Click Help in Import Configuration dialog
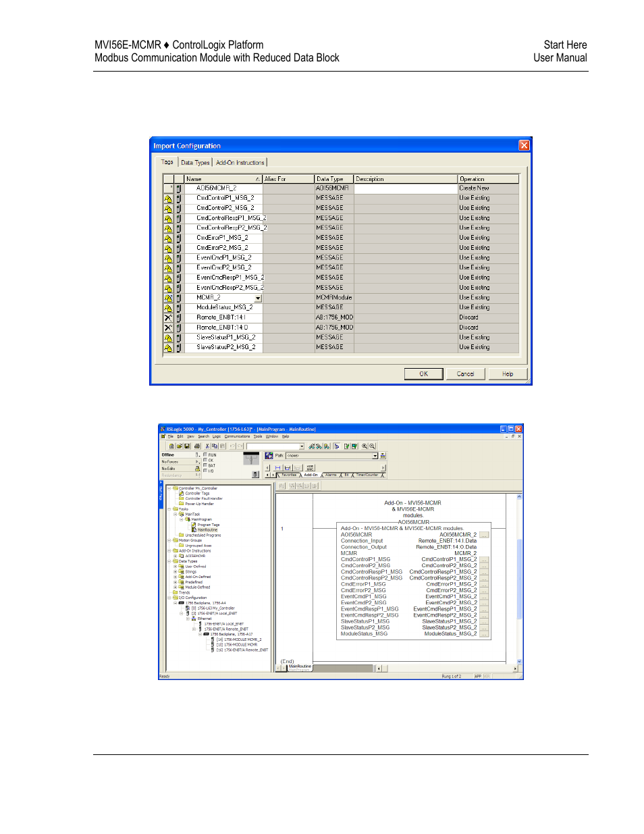The image size is (644, 834). coord(508,374)
